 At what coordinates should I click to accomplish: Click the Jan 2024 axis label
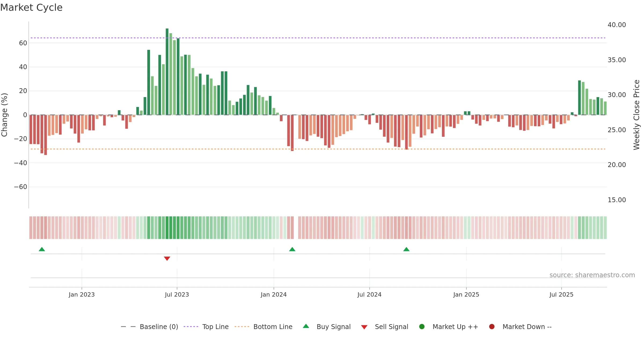pyautogui.click(x=274, y=294)
